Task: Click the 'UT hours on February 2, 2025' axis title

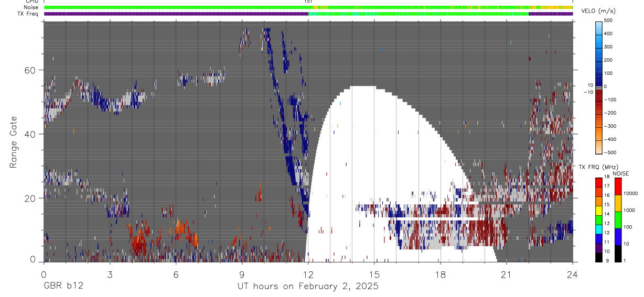Action: coord(308,287)
